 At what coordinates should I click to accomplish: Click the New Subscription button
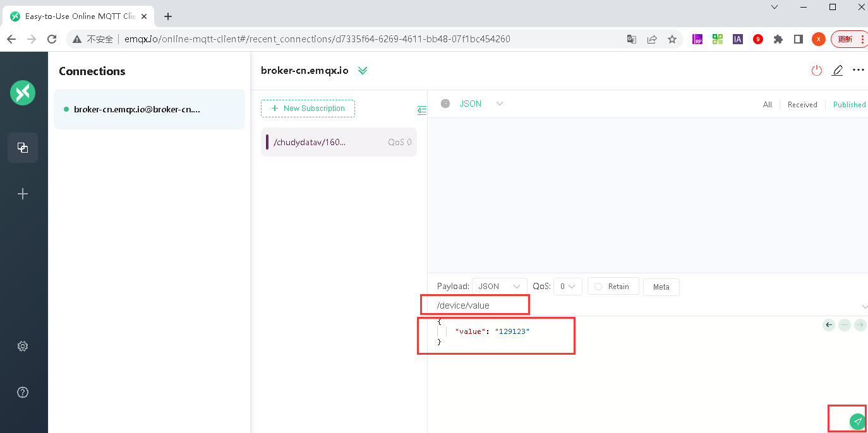pyautogui.click(x=308, y=109)
